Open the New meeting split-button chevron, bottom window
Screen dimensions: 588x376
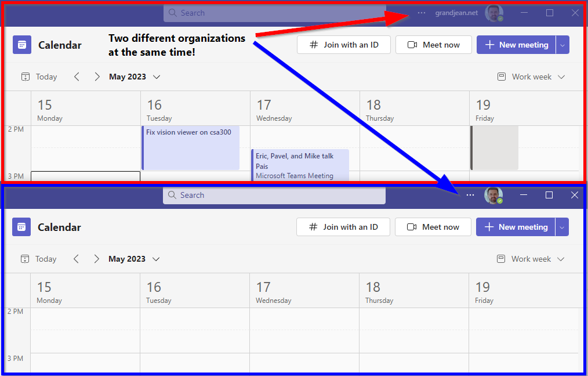point(561,226)
